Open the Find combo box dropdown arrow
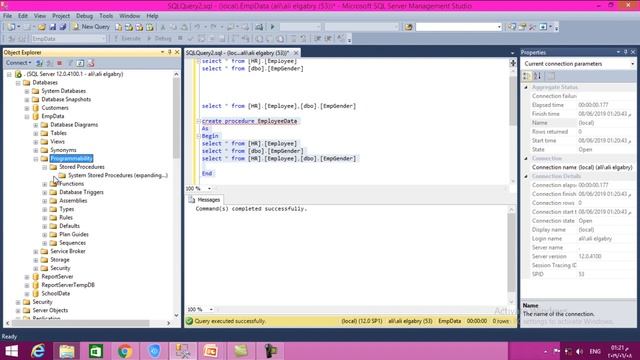Viewport: 640px width, 360px height. coord(499,27)
